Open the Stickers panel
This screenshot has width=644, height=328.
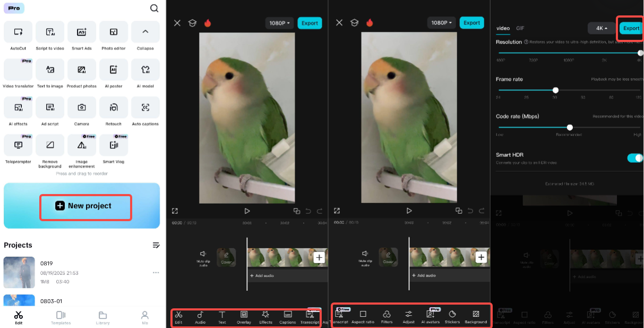(x=452, y=317)
